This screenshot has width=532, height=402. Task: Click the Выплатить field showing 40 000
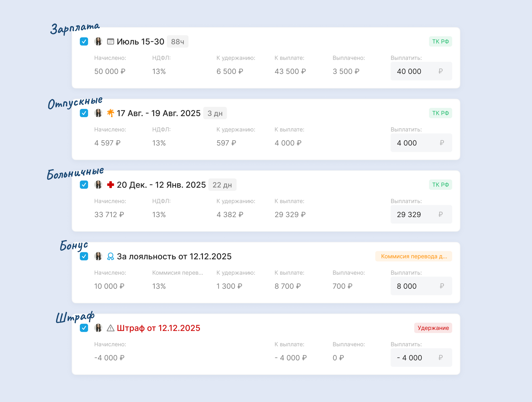[415, 71]
